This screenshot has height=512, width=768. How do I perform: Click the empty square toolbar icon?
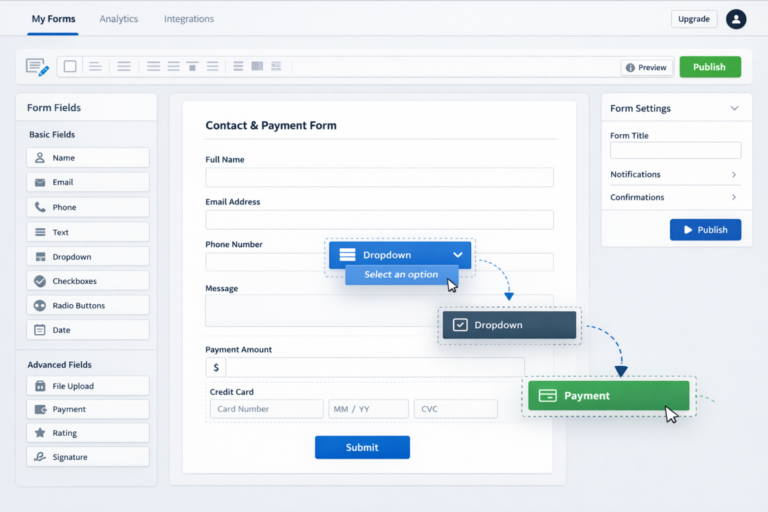(x=70, y=66)
